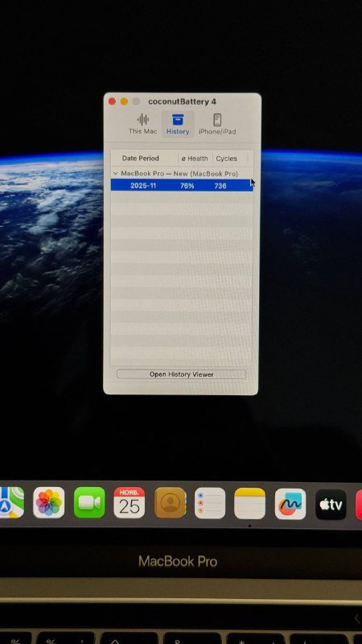The image size is (362, 644).
Task: Click the Open History Viewer button
Action: coord(182,374)
